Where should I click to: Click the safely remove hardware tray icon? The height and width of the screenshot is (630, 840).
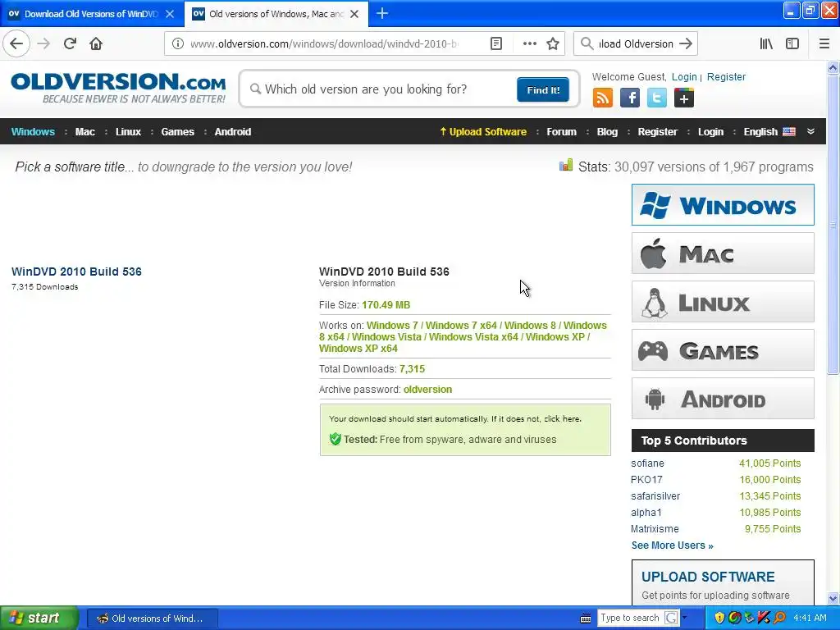pos(750,618)
